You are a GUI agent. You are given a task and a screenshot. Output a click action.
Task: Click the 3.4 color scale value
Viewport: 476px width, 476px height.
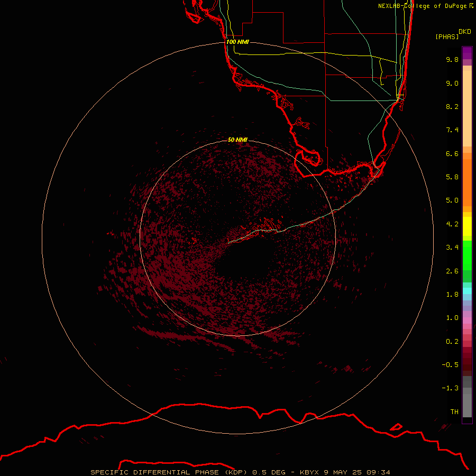click(x=452, y=248)
